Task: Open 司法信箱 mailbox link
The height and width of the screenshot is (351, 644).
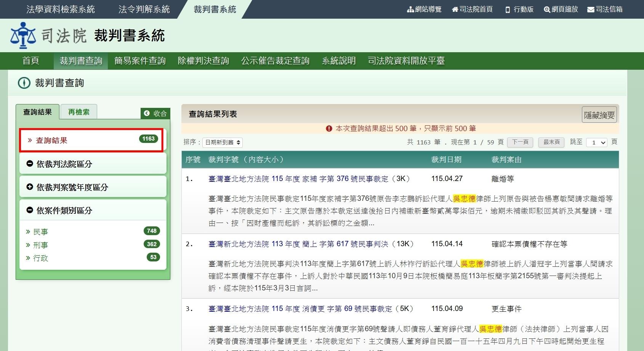Action: coord(605,9)
